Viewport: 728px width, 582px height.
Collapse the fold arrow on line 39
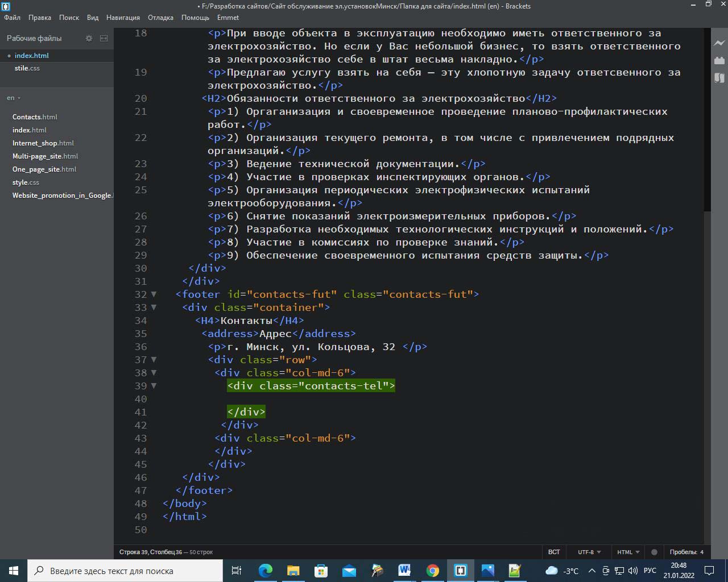tap(154, 386)
